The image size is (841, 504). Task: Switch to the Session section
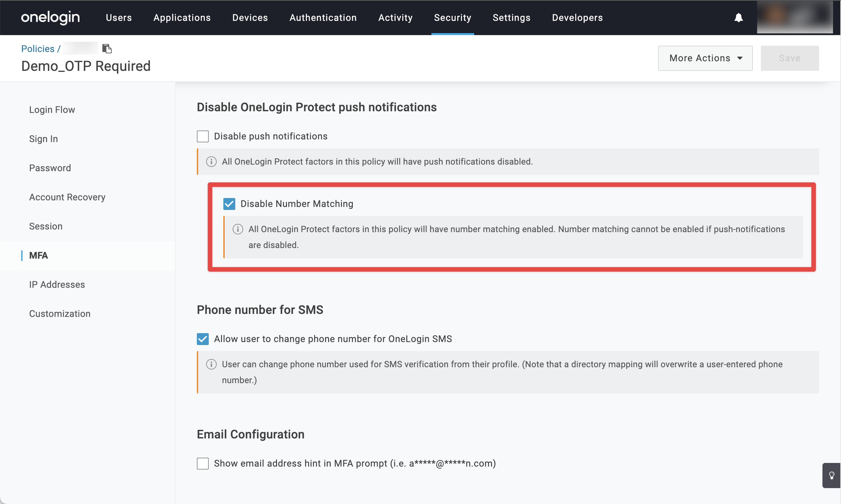[x=46, y=227]
